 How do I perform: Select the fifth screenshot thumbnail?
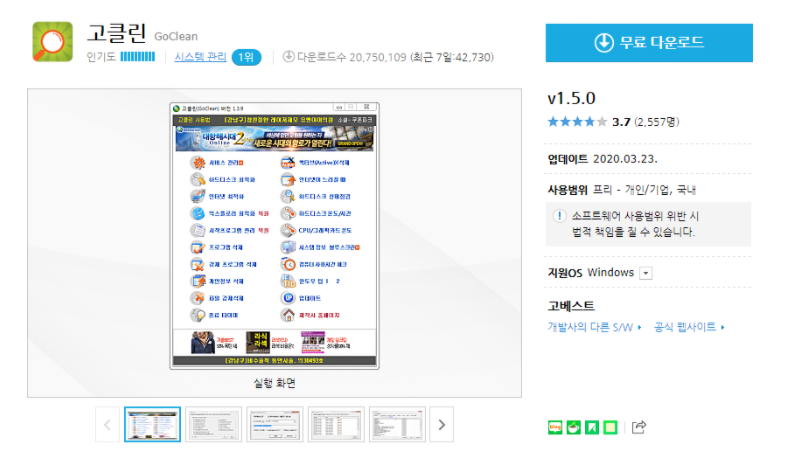[x=397, y=425]
